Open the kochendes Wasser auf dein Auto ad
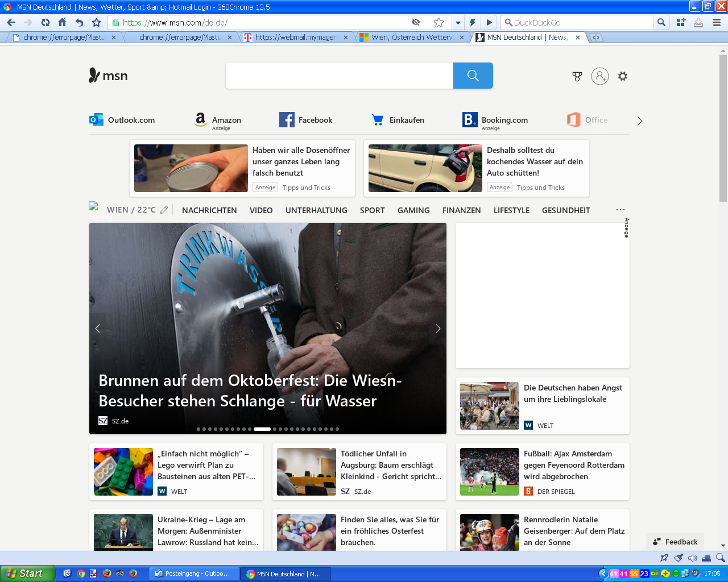This screenshot has height=582, width=728. (x=477, y=168)
